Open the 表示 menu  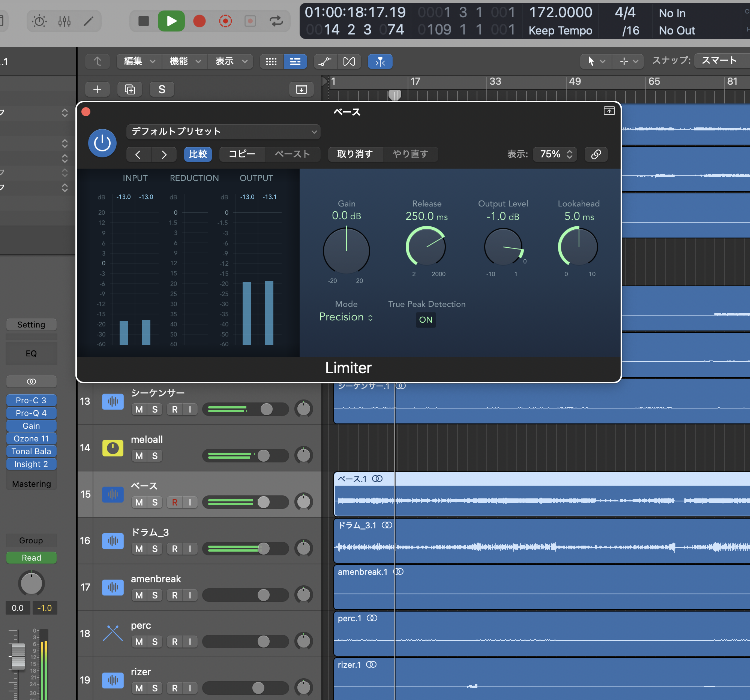231,61
